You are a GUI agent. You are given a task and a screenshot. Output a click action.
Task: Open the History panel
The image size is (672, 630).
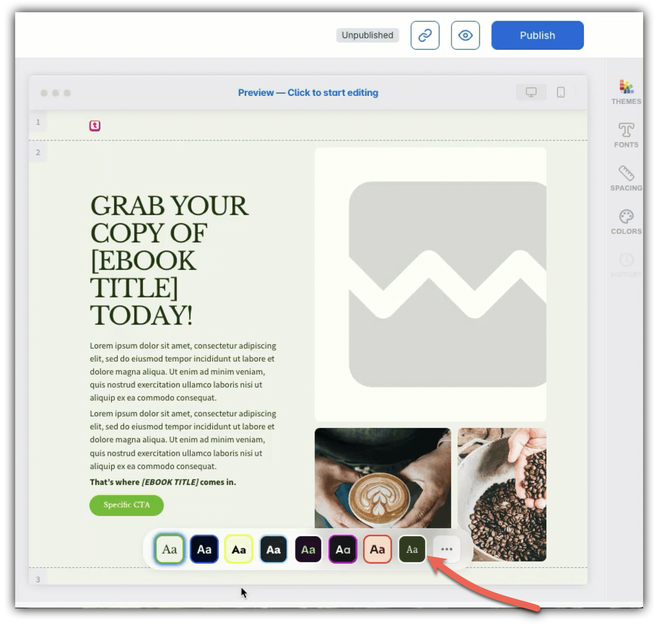point(626,265)
